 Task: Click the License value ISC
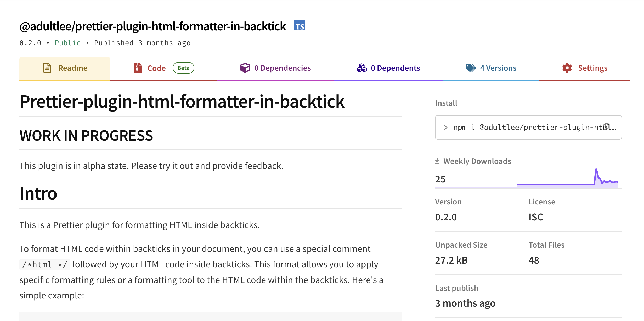[x=536, y=217]
